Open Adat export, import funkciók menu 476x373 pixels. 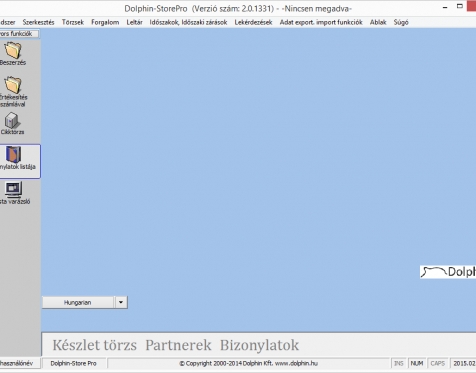(321, 22)
